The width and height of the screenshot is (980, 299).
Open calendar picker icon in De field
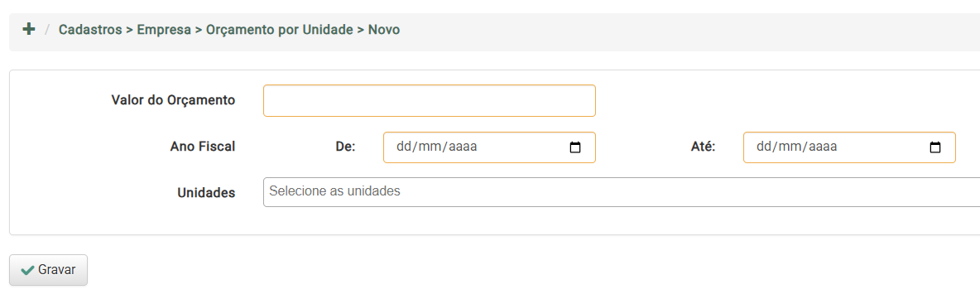click(x=575, y=147)
